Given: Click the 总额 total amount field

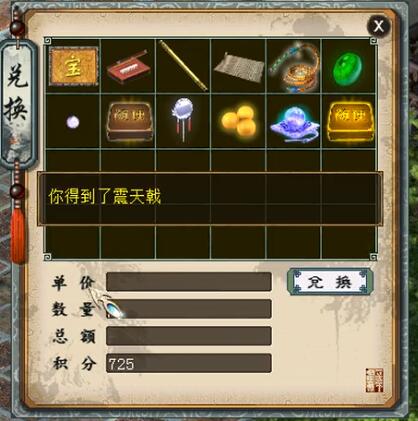Looking at the screenshot, I should click(x=189, y=336).
